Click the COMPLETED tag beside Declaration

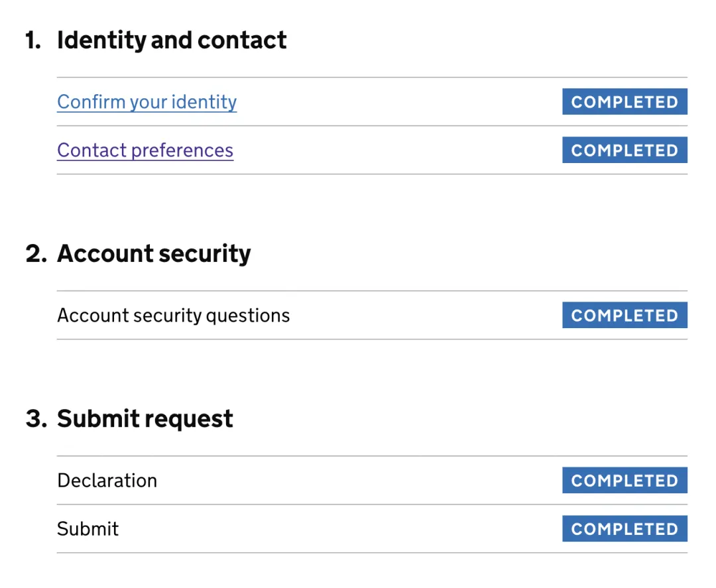625,481
